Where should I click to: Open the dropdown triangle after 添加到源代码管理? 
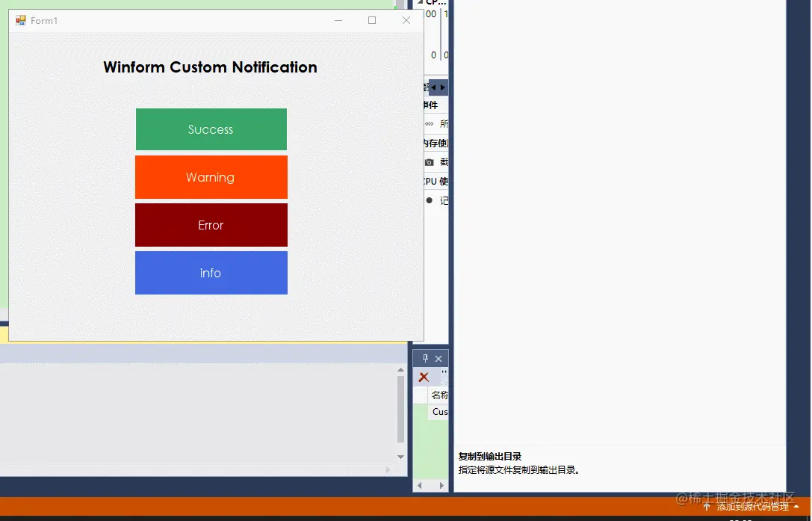pos(796,507)
